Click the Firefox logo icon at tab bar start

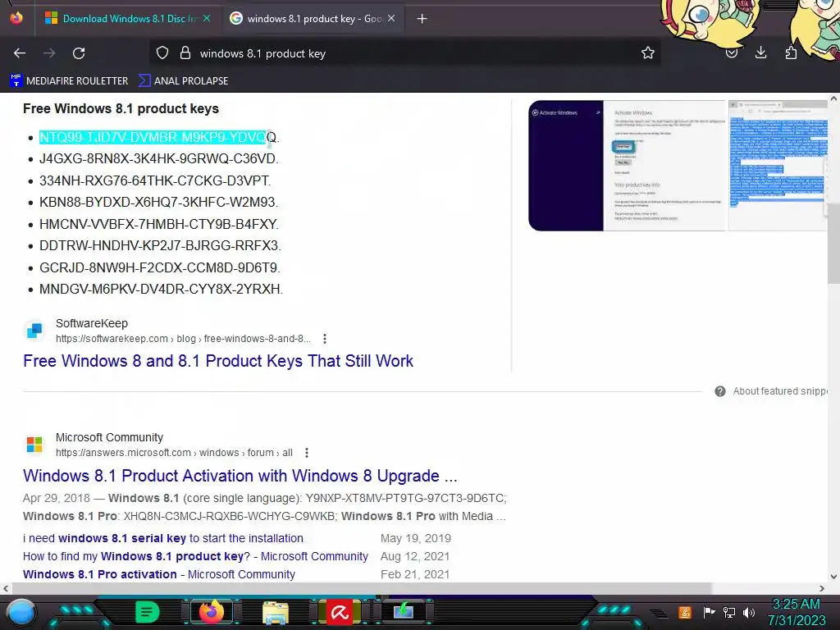(16, 18)
